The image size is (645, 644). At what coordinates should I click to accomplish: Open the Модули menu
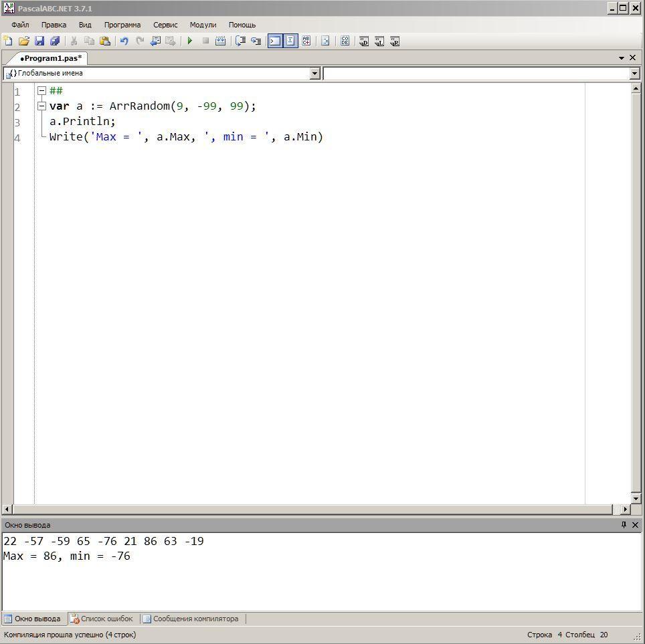pos(203,25)
